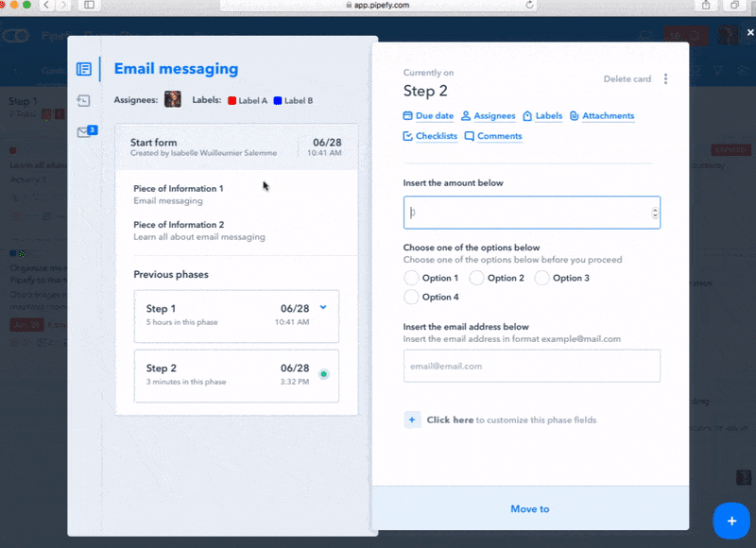Click the blue plus floating button

(730, 520)
